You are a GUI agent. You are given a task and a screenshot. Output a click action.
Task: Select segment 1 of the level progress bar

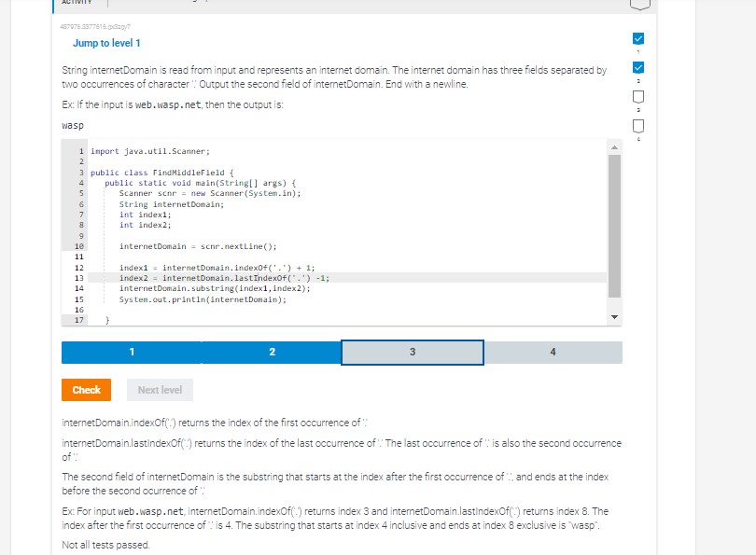[132, 353]
